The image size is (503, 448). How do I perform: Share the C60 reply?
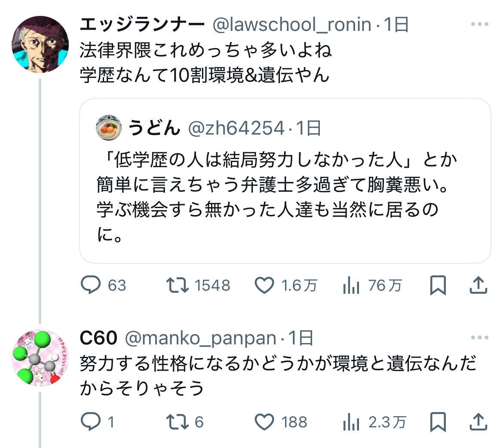(478, 422)
